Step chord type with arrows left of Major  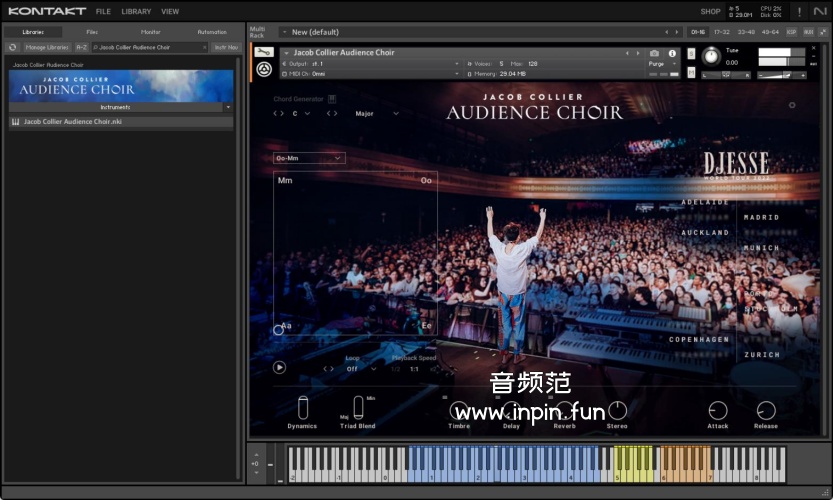(332, 113)
